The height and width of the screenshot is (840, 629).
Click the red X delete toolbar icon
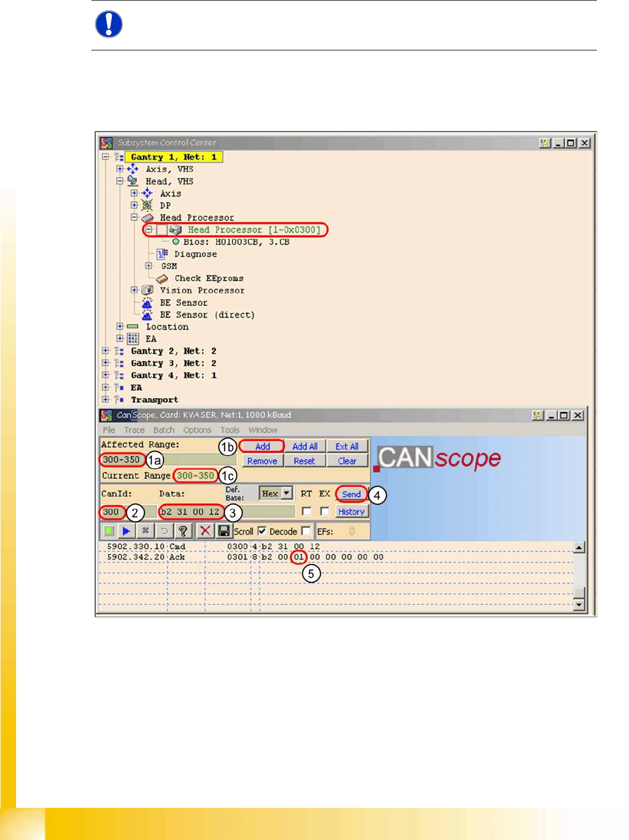[205, 531]
